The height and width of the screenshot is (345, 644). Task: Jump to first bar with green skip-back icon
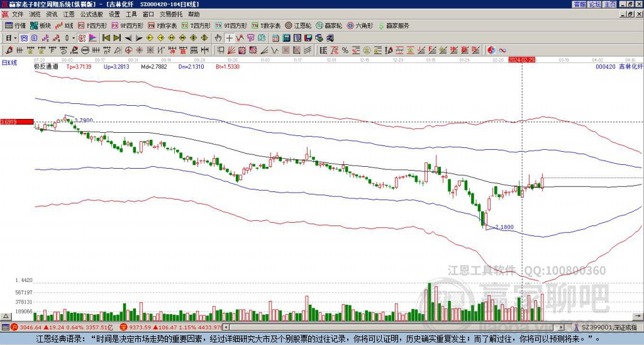(106, 38)
